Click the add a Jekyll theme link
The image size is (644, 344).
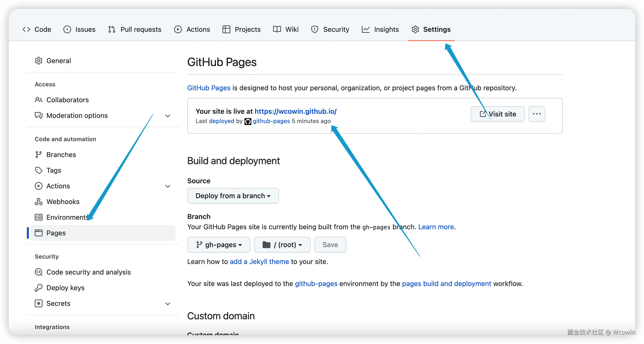click(x=259, y=262)
